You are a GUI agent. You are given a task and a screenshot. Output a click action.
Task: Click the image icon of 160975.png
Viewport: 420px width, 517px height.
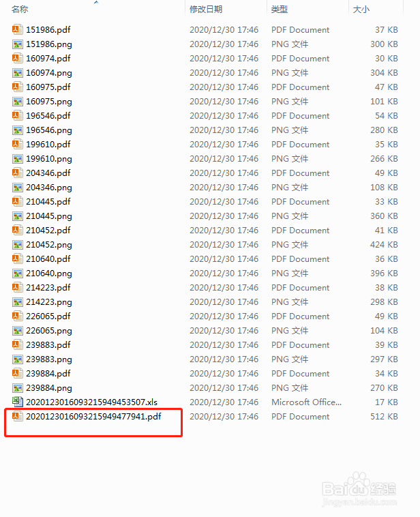coord(18,102)
